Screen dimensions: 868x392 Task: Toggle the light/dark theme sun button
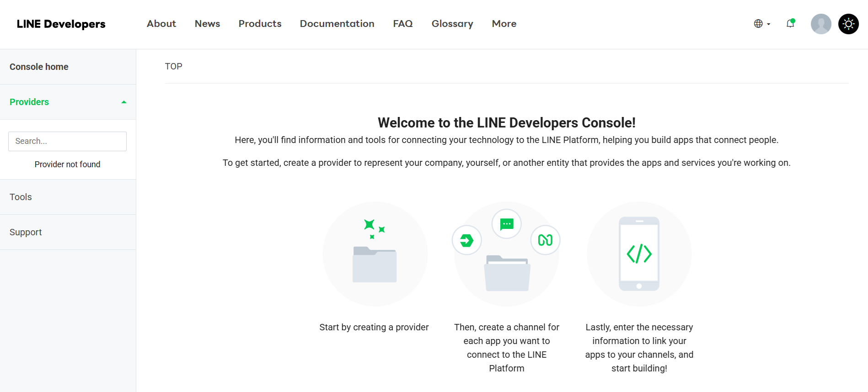pos(848,24)
